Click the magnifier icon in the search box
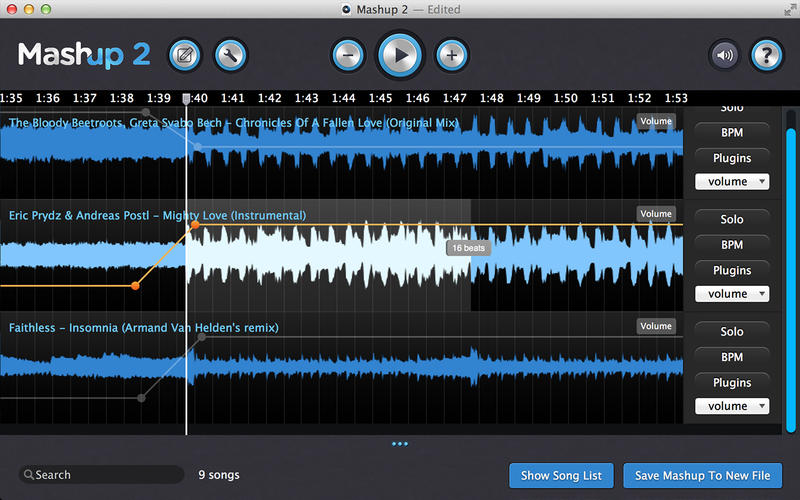The width and height of the screenshot is (800, 500). [29, 475]
